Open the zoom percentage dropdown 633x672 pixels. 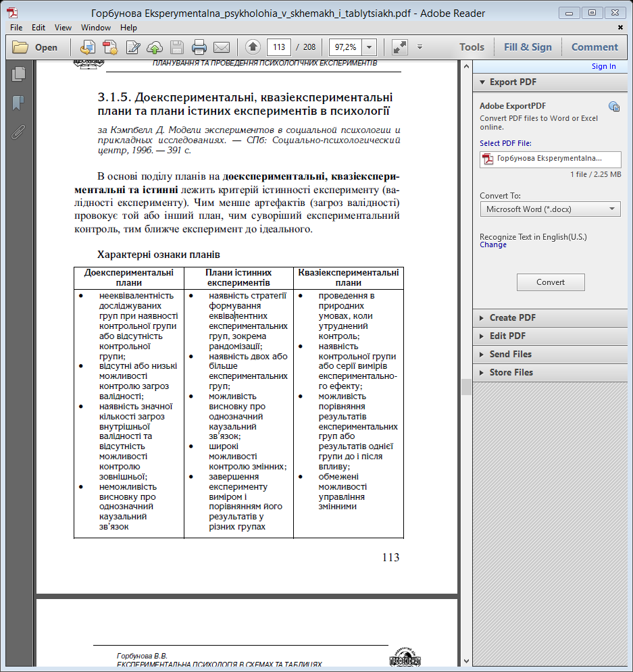tap(370, 47)
